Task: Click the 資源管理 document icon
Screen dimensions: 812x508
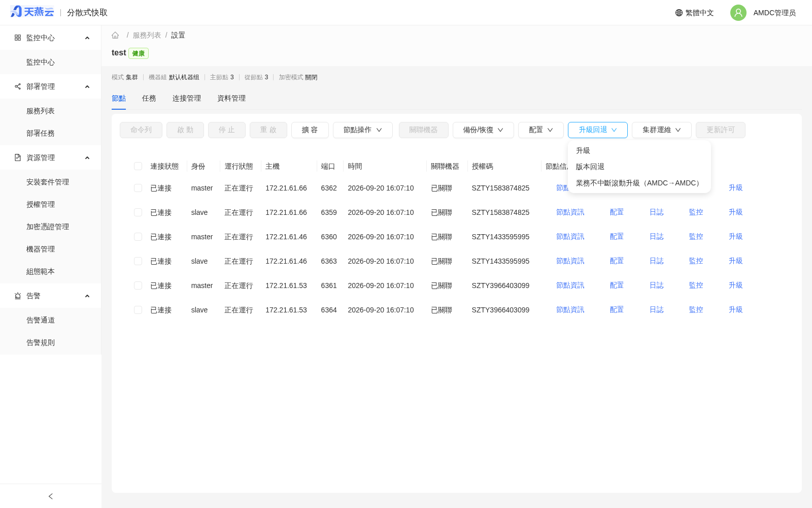Action: click(x=18, y=157)
